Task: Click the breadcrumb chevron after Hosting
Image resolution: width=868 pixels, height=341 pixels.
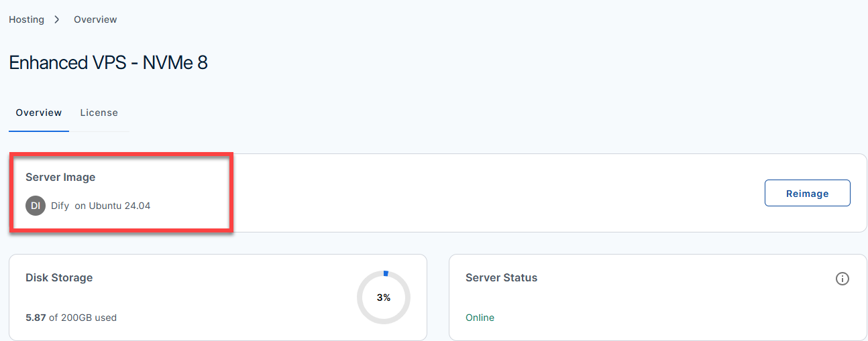Action: point(57,19)
